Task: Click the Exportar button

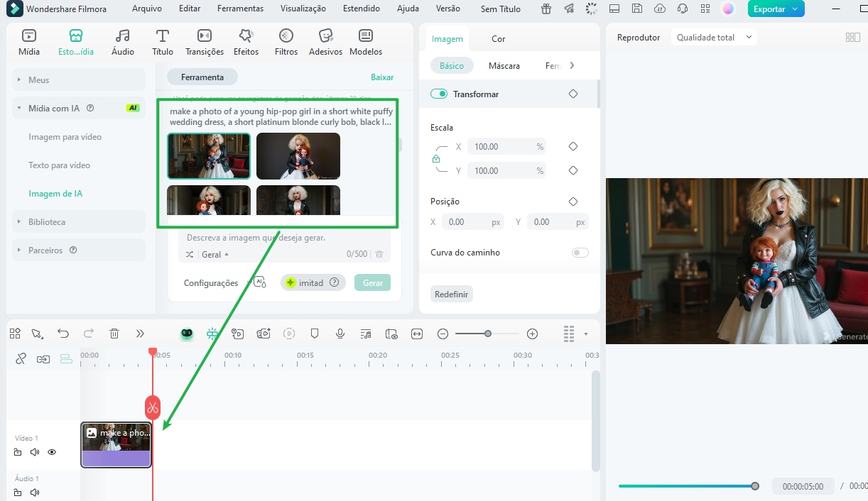Action: coord(776,9)
